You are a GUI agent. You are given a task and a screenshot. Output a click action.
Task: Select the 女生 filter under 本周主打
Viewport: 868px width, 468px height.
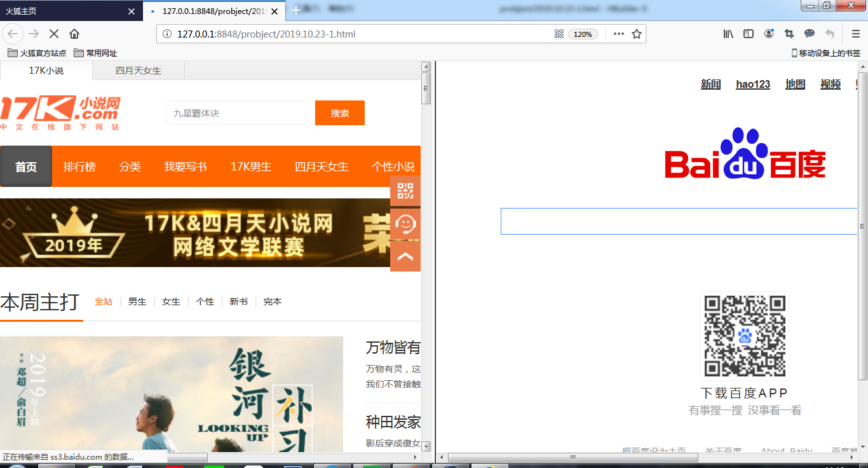coord(171,301)
